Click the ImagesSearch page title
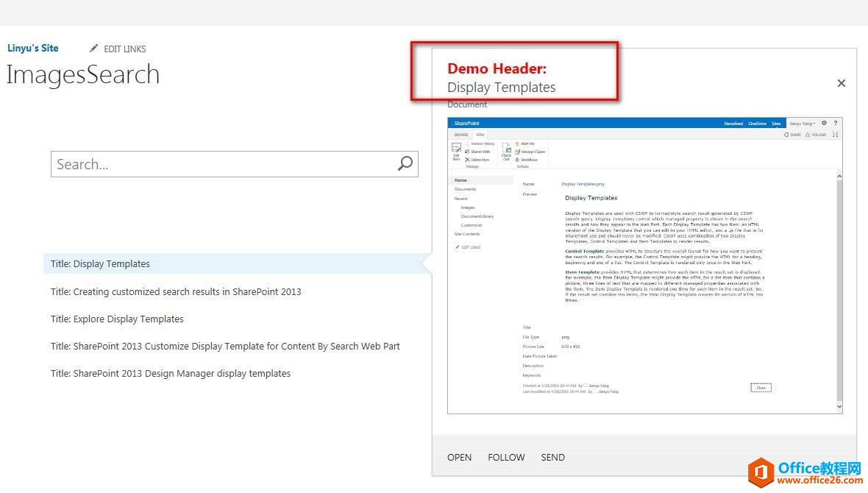This screenshot has width=868, height=493. pyautogui.click(x=83, y=75)
